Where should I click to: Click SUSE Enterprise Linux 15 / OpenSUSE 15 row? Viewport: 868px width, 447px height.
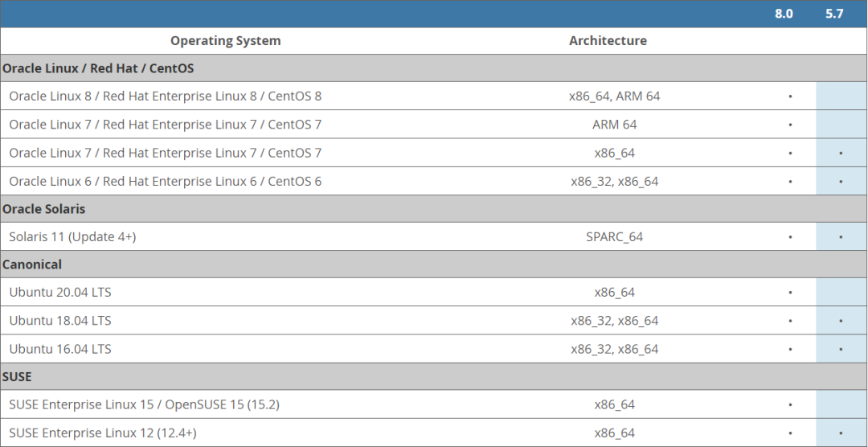pyautogui.click(x=144, y=404)
